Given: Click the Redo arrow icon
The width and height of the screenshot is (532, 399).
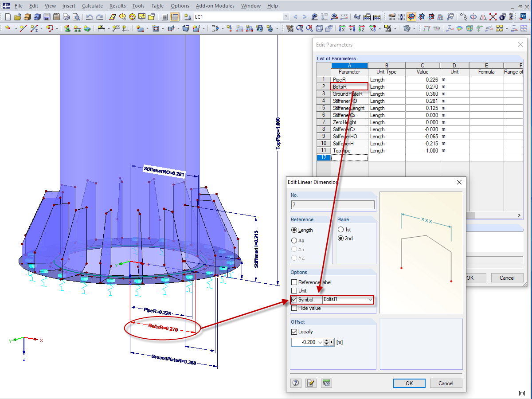Looking at the screenshot, I should tap(99, 17).
